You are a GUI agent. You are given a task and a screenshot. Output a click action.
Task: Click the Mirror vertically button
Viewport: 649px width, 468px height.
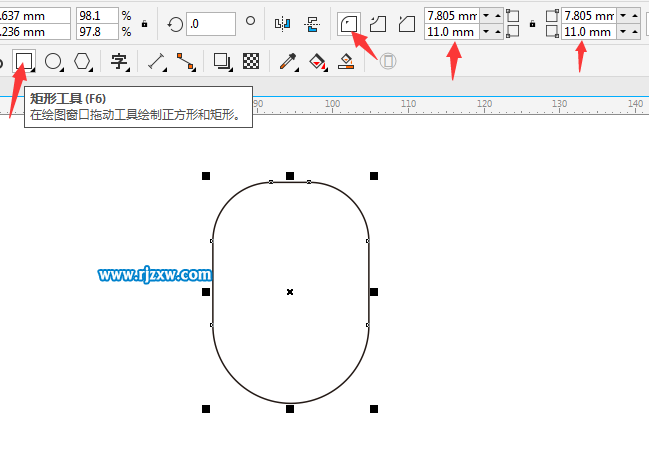click(311, 22)
